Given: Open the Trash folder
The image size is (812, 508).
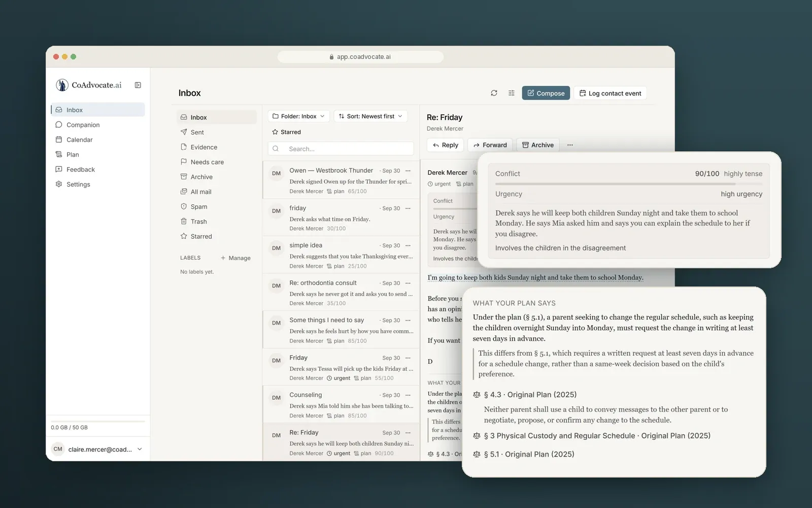Looking at the screenshot, I should [217, 221].
